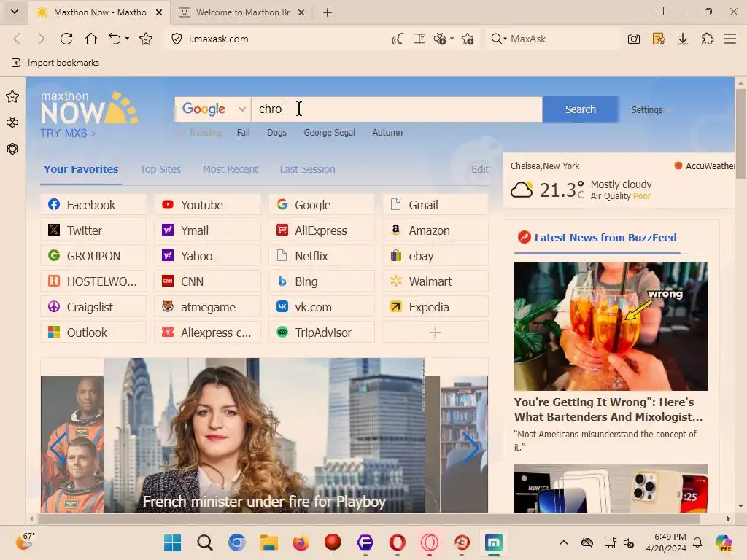This screenshot has height=560, width=747.
Task: Enable night mode moon icon
Action: coord(398,39)
